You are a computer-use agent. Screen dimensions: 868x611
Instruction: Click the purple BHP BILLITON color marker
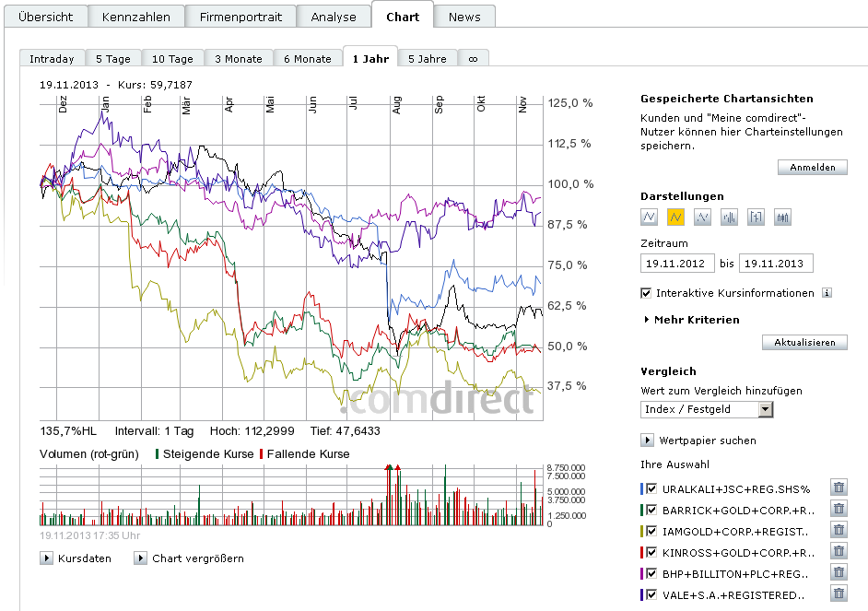click(642, 573)
